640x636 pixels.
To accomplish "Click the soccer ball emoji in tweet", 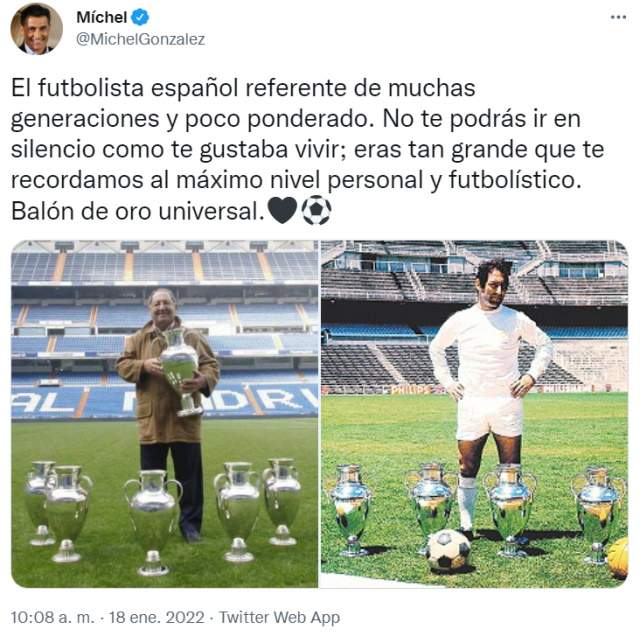I will coord(316,211).
